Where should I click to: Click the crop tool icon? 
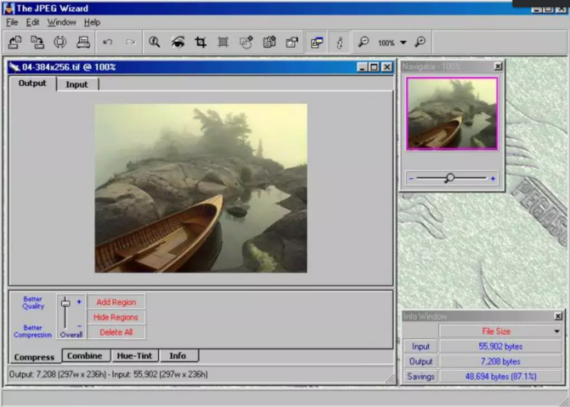(201, 42)
